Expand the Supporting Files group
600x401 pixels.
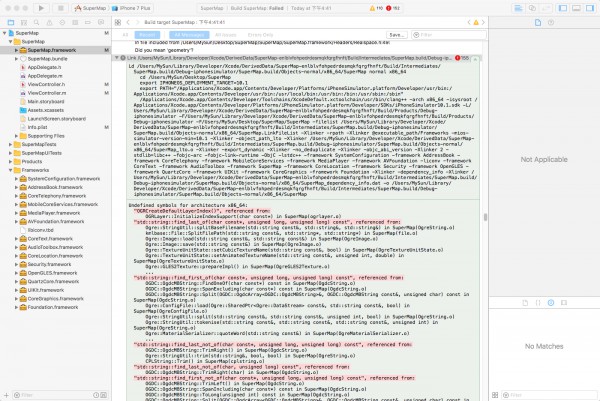[x=16, y=136]
